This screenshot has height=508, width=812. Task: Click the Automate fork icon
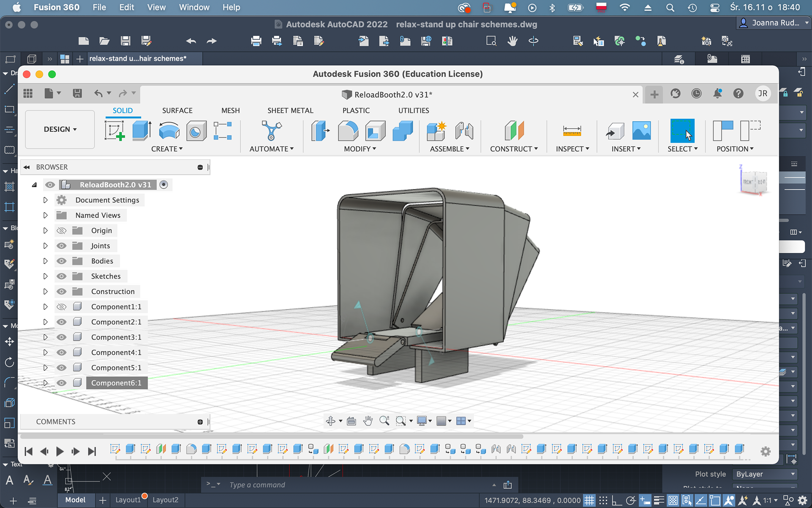click(x=271, y=130)
